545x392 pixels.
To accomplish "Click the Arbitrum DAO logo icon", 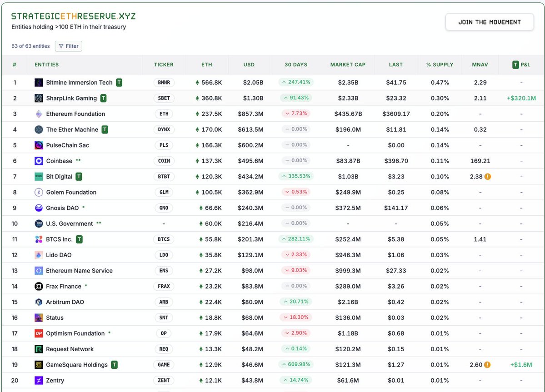I will tap(39, 302).
